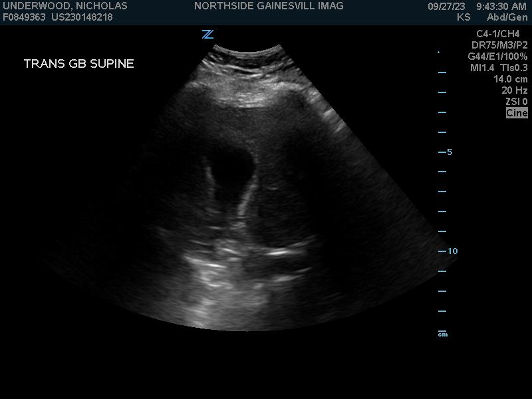532x399 pixels.
Task: Click the DR75/M3/P2 parameter readout
Action: 499,45
